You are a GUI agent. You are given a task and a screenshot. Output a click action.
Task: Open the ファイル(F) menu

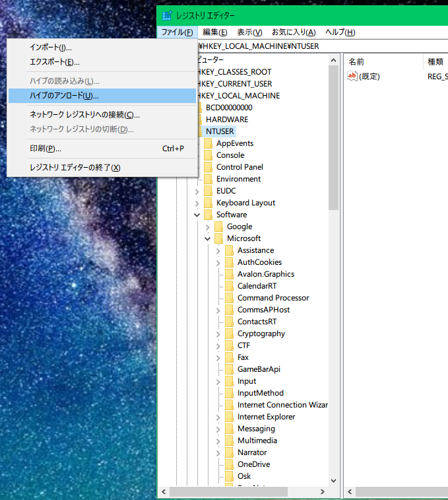point(177,32)
